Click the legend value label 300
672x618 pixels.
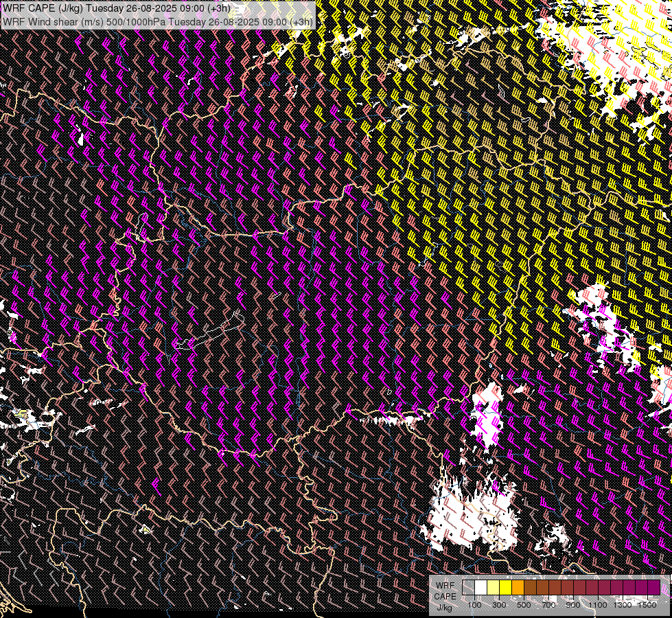point(499,605)
